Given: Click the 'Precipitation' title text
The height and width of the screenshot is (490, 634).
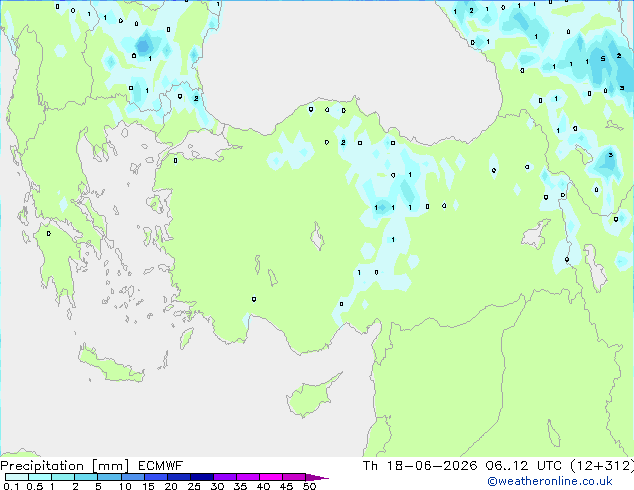Looking at the screenshot, I should pyautogui.click(x=42, y=466).
